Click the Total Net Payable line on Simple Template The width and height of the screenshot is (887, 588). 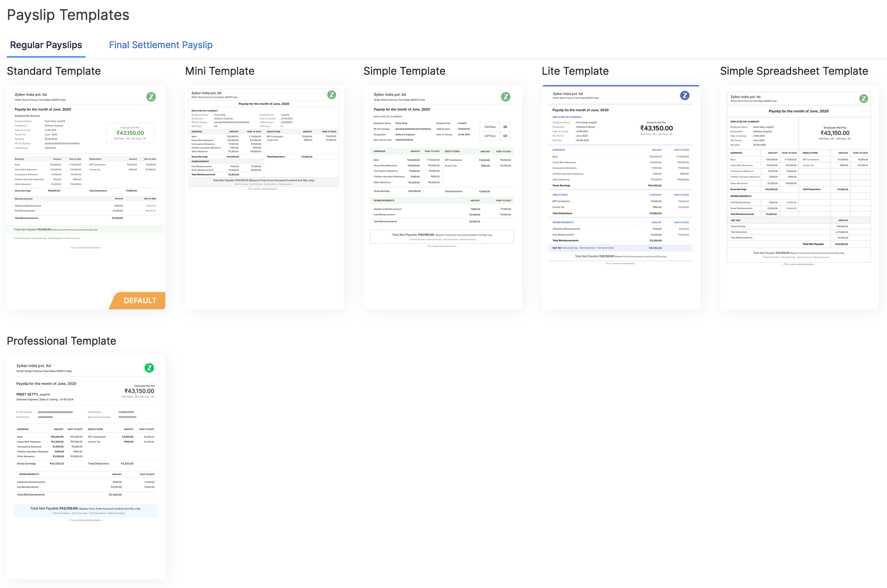pos(441,235)
